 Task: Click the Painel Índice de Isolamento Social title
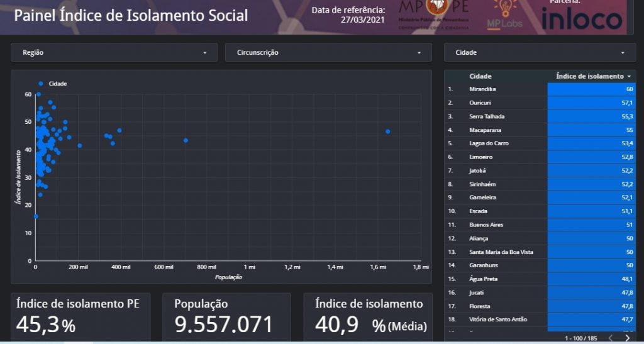pyautogui.click(x=131, y=15)
